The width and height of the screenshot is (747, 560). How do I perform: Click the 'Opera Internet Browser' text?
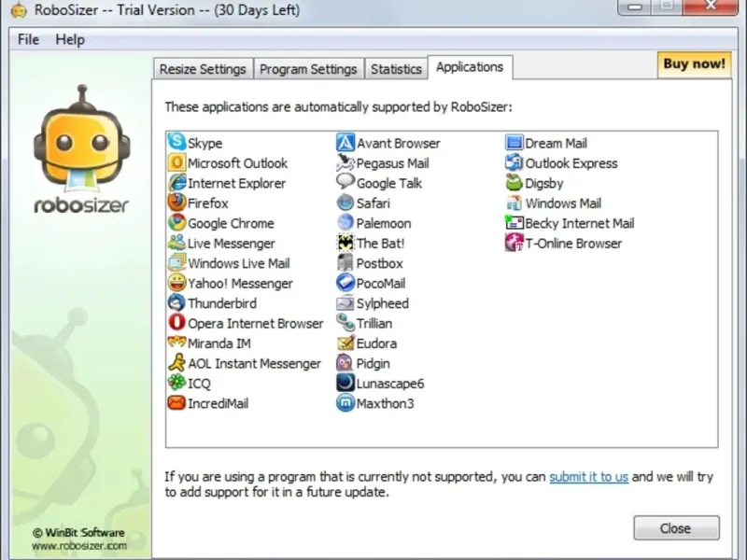click(x=255, y=323)
